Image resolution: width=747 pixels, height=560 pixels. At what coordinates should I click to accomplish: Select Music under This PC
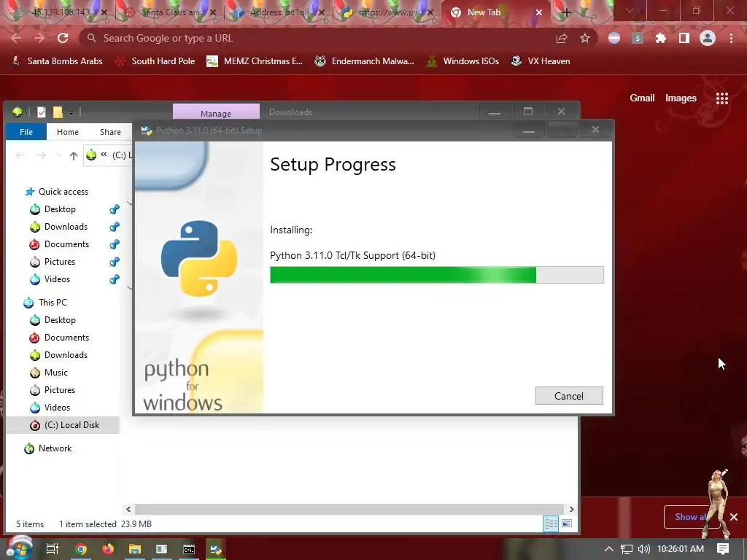click(x=55, y=373)
